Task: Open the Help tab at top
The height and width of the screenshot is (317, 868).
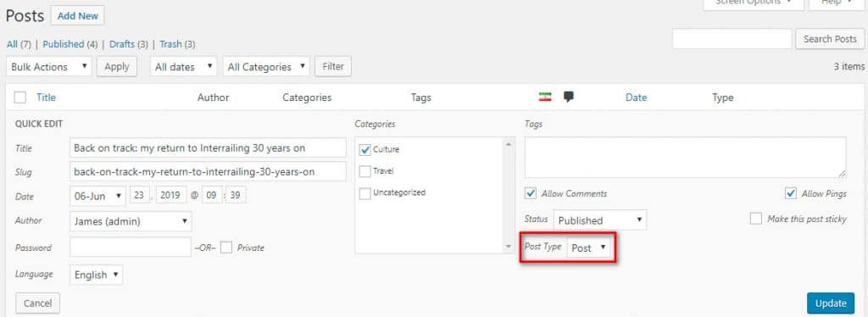Action: [x=837, y=4]
